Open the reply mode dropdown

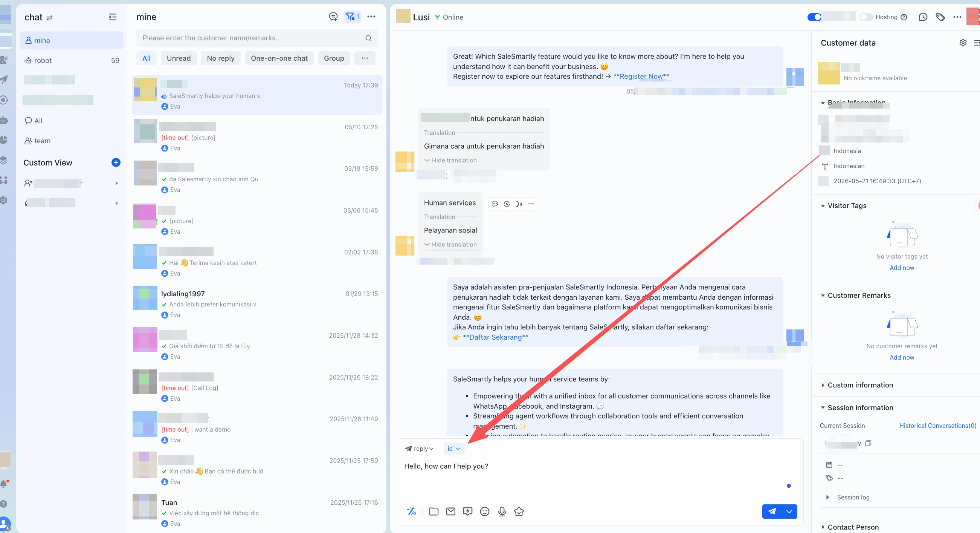419,449
